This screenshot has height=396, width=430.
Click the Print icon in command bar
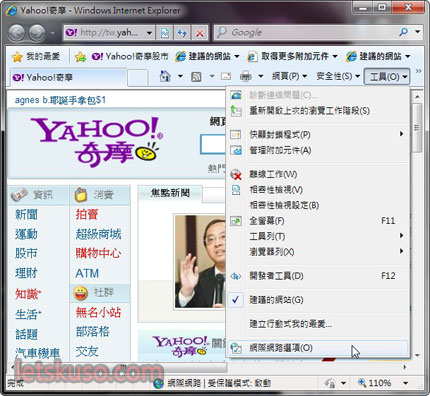coord(246,77)
